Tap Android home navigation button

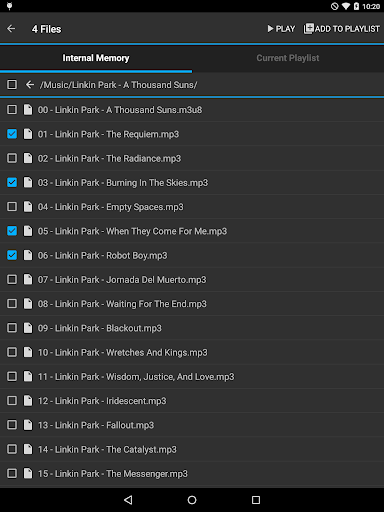[x=192, y=500]
